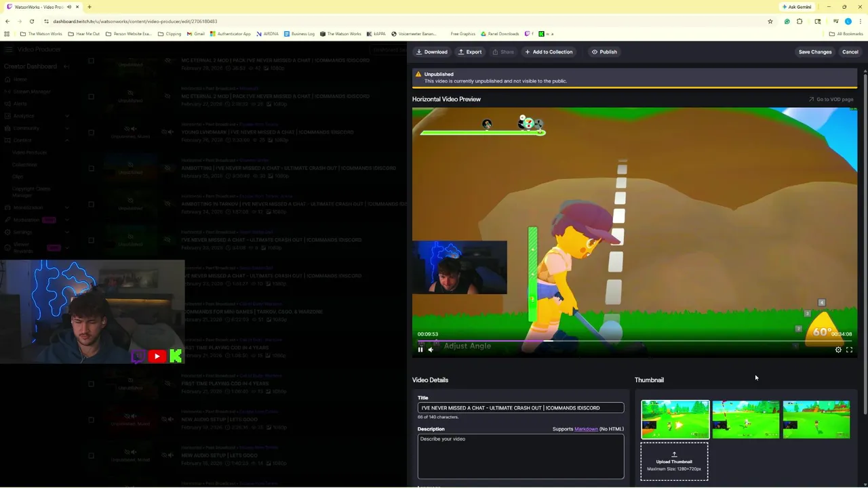Open Business Log bookmark

coord(299,34)
